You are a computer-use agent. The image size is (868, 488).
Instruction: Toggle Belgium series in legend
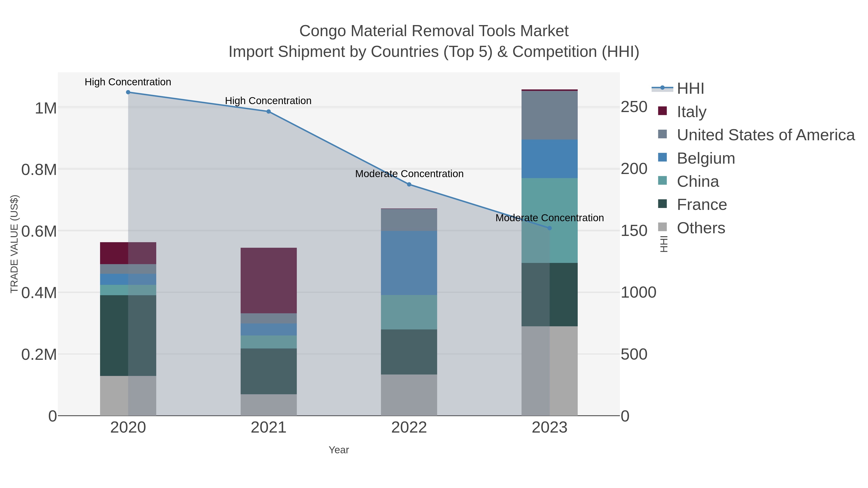[696, 158]
